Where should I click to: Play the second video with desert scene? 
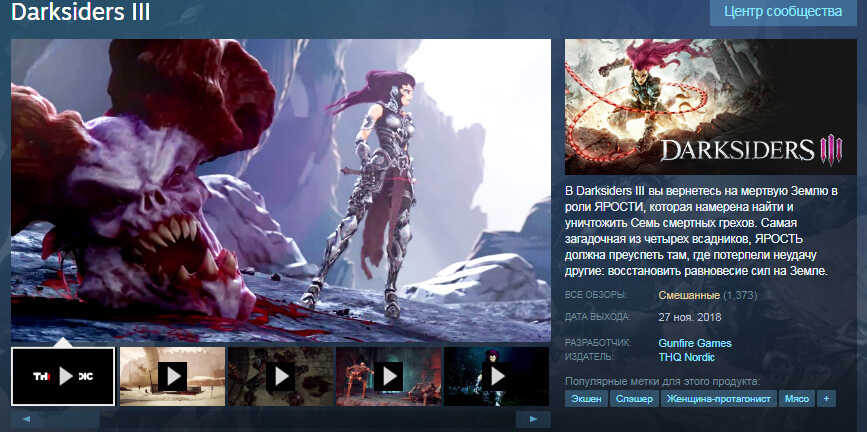point(173,376)
